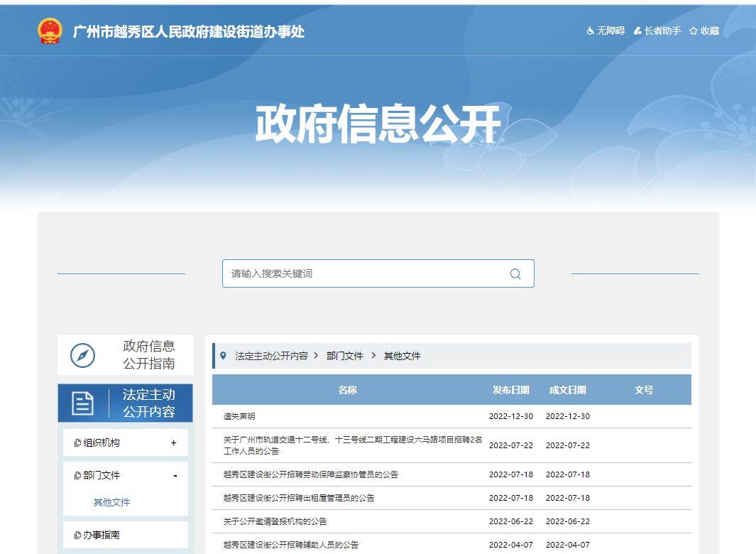
Task: Click the compass icon beside 政府信息公开指南
Action: [x=83, y=355]
